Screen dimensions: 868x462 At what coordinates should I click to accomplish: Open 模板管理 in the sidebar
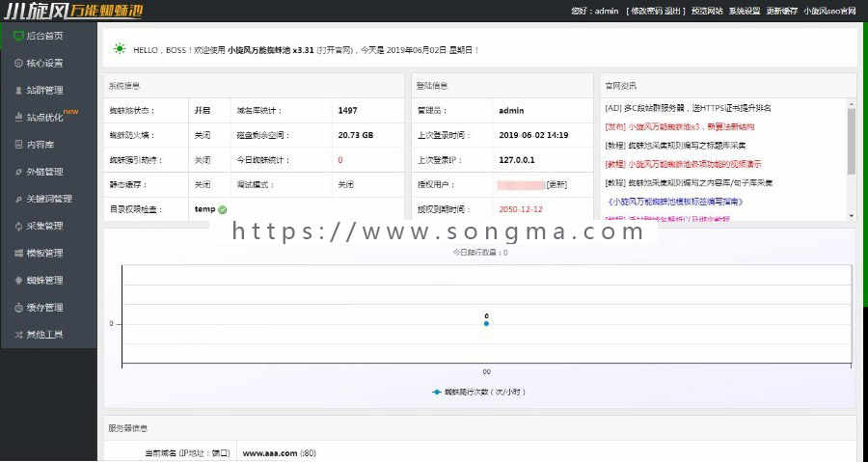[x=44, y=253]
